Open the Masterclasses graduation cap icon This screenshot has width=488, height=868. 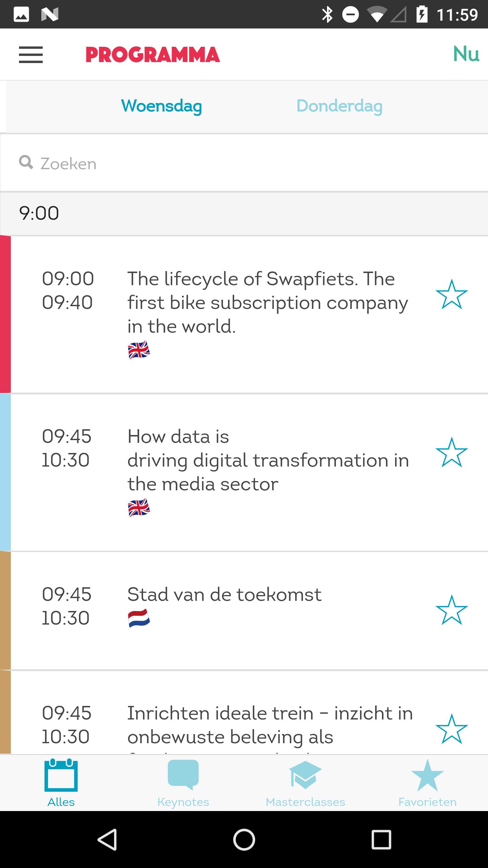[305, 775]
